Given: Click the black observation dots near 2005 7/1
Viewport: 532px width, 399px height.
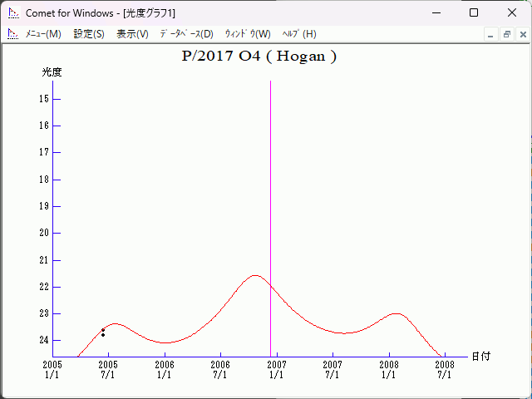Looking at the screenshot, I should click(103, 332).
